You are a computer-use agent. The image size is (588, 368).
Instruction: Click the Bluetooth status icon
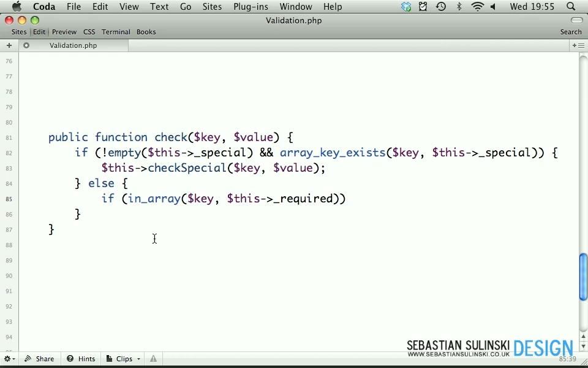(x=459, y=6)
